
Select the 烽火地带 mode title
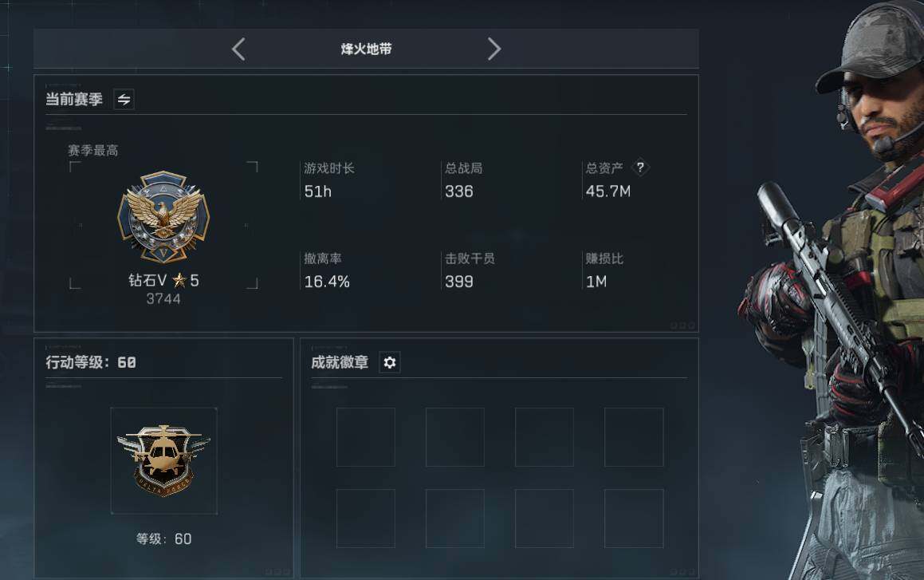coord(366,49)
